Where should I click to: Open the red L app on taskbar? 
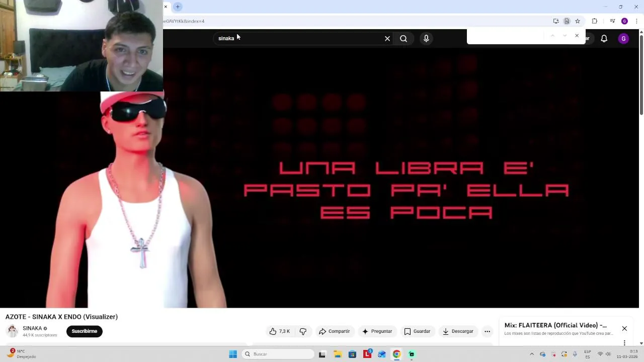tap(367, 354)
